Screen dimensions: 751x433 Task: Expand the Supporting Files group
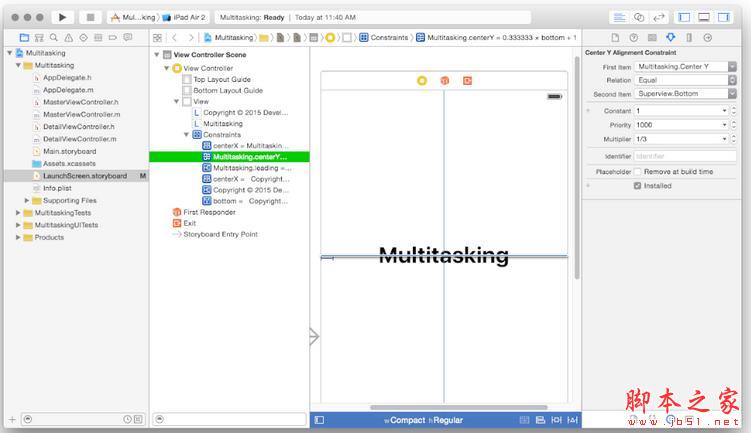(27, 200)
